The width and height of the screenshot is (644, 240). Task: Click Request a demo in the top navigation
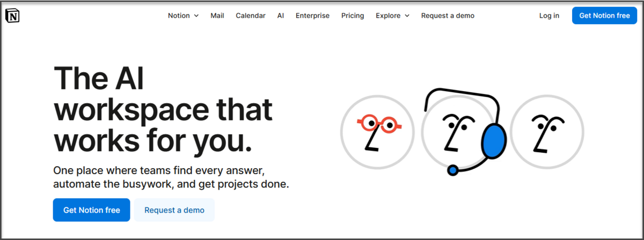click(x=448, y=16)
